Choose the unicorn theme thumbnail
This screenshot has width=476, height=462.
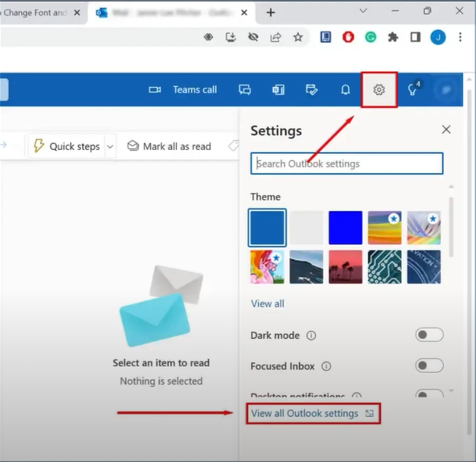pos(267,267)
